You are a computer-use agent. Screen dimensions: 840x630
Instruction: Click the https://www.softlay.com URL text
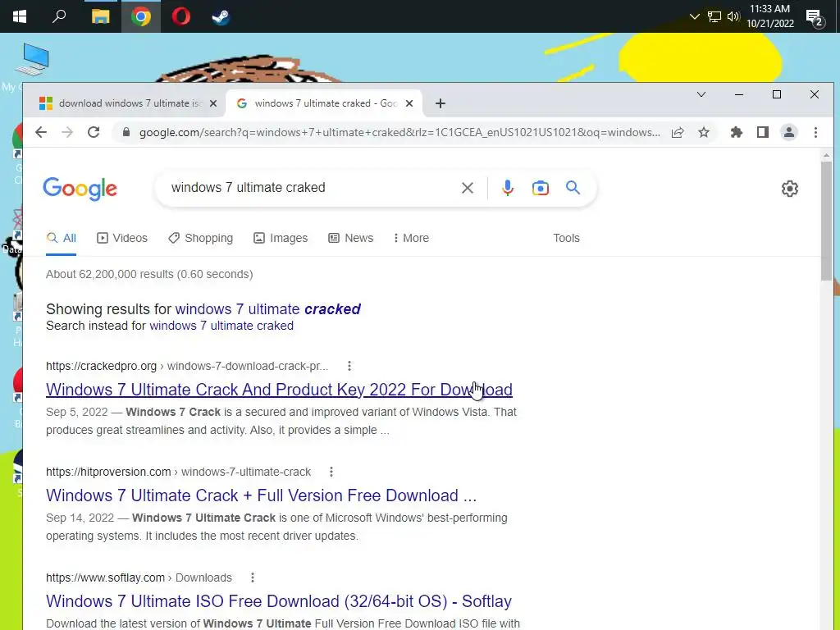[x=106, y=577]
